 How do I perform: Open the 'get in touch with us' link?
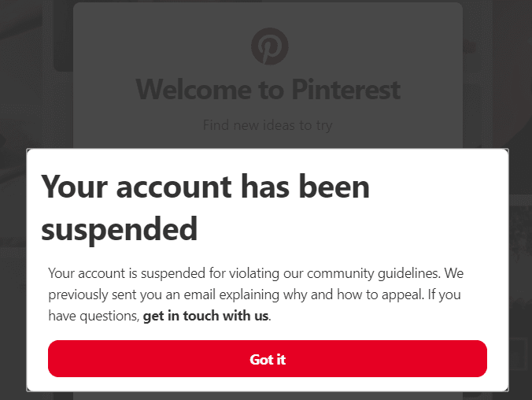205,316
